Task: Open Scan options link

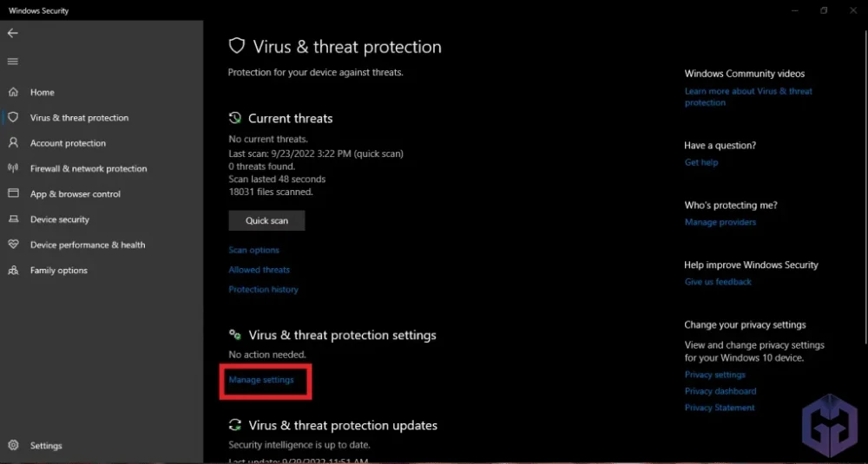Action: point(253,250)
